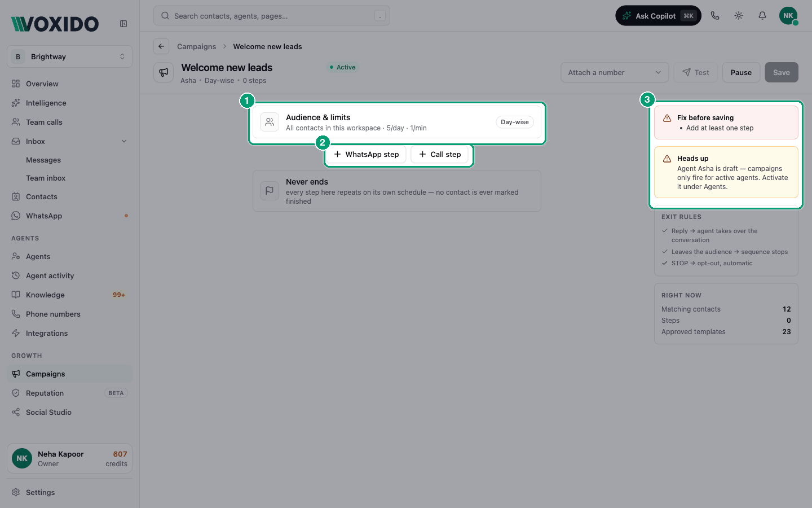Click the 99+ badge on Knowledge
This screenshot has height=508, width=812.
(x=119, y=295)
